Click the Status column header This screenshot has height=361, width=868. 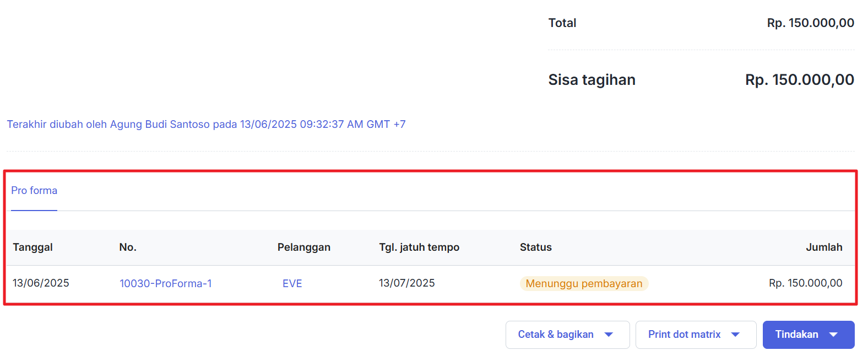pos(535,247)
